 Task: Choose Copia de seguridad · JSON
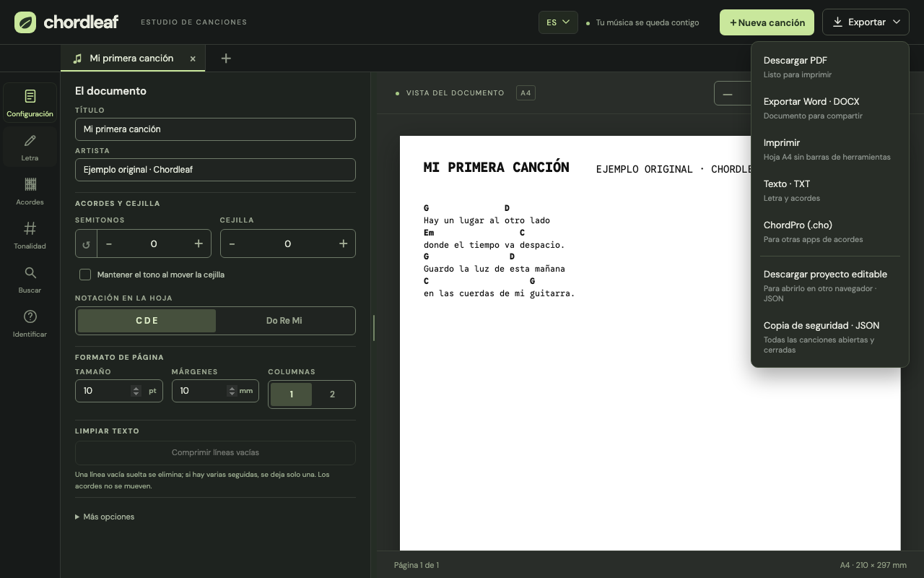coord(830,337)
